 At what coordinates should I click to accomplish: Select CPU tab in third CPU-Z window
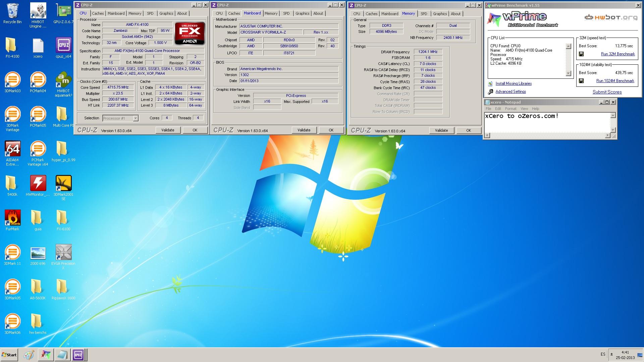click(x=357, y=14)
